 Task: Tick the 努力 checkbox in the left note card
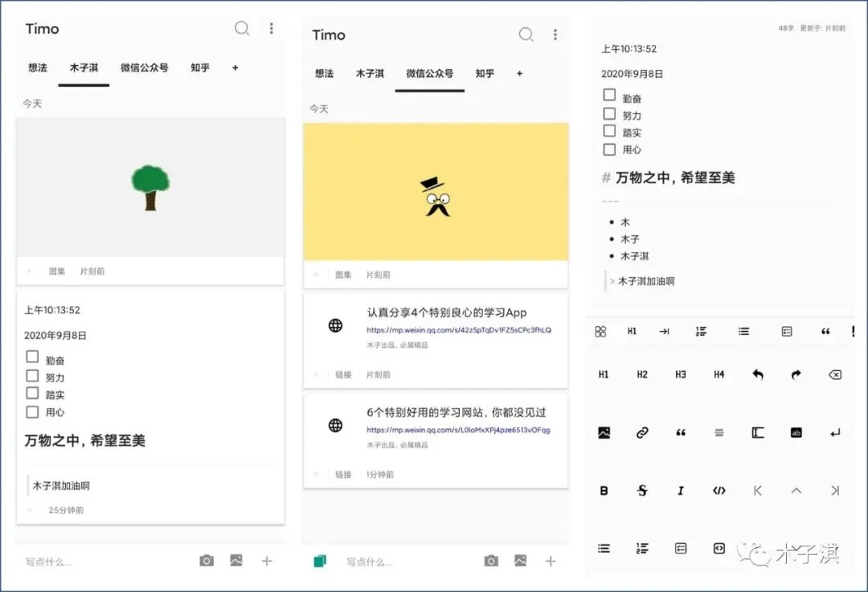[33, 376]
